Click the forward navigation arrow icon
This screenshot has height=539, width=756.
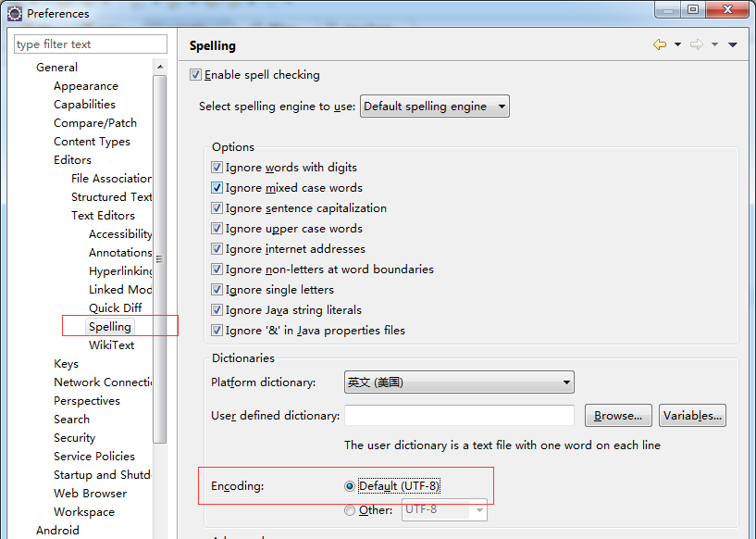(696, 44)
